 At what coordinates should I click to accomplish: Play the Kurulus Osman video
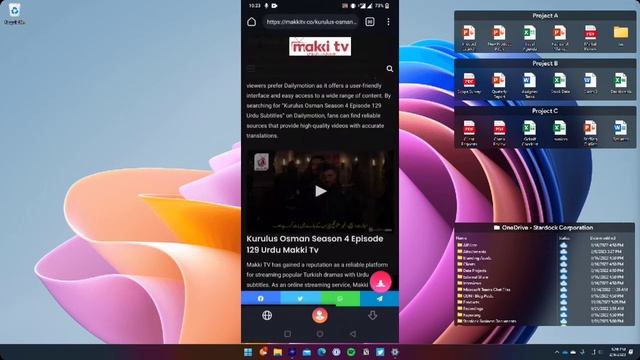320,191
